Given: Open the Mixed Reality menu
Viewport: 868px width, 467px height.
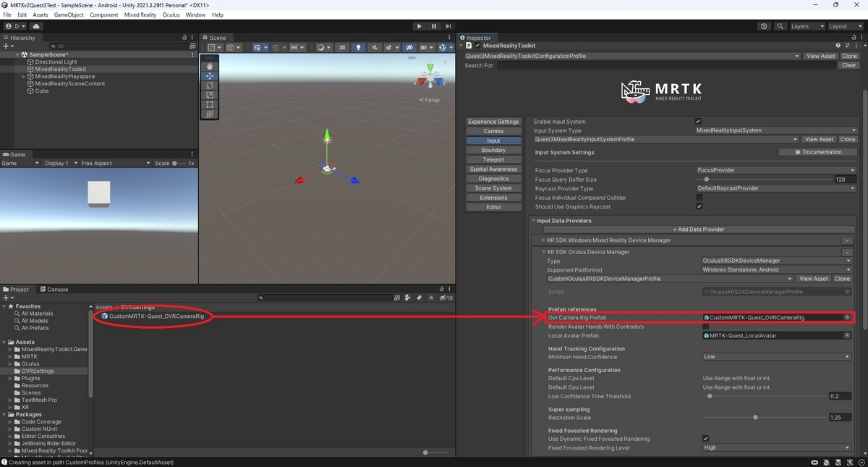Looking at the screenshot, I should tap(141, 14).
